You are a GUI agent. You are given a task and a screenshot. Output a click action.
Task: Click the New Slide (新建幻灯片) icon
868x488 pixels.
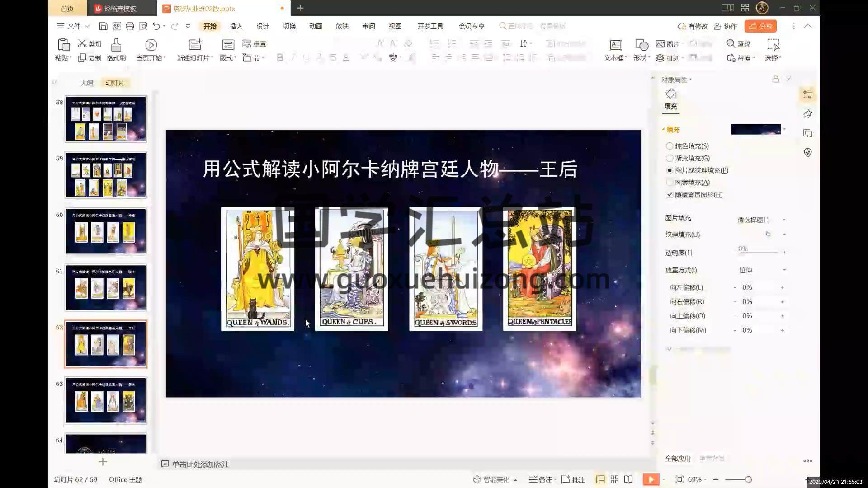[195, 45]
